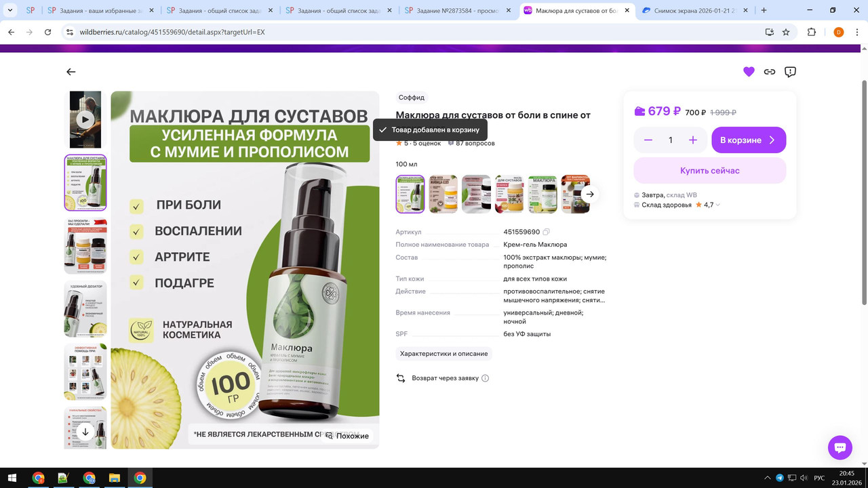Switch to 'Задание №2873584' tab
Image resolution: width=868 pixels, height=488 pixels.
click(458, 10)
